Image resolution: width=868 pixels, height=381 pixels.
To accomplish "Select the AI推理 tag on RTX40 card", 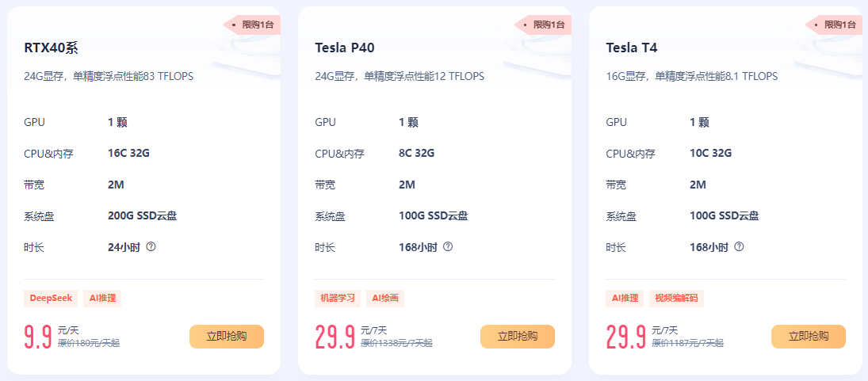I will (x=102, y=299).
